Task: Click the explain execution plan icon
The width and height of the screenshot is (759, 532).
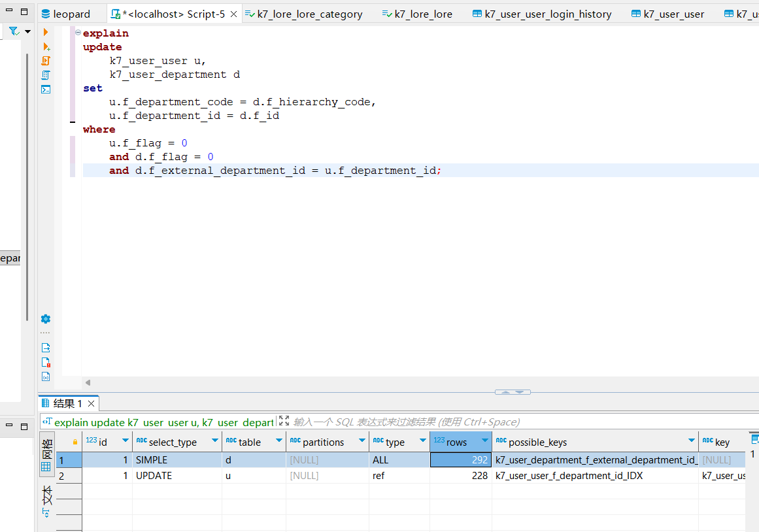Action: click(x=46, y=75)
